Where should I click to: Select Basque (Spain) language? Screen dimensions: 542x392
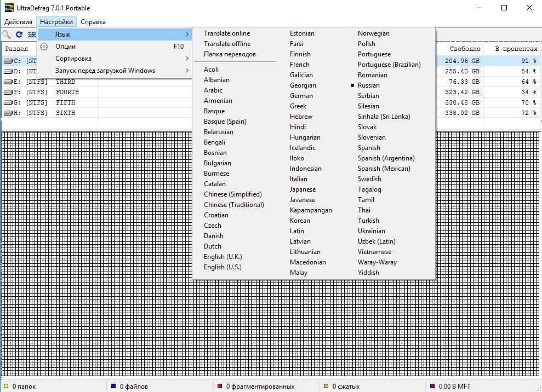[225, 122]
